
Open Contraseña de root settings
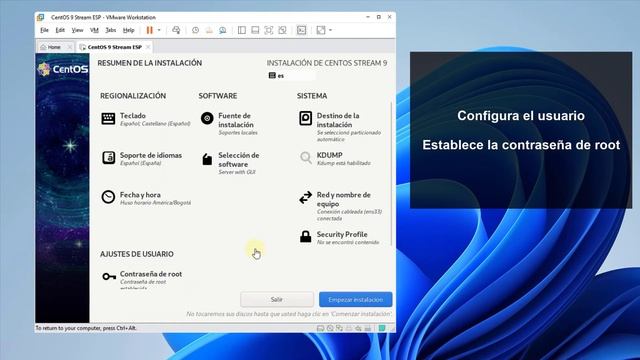click(x=142, y=279)
